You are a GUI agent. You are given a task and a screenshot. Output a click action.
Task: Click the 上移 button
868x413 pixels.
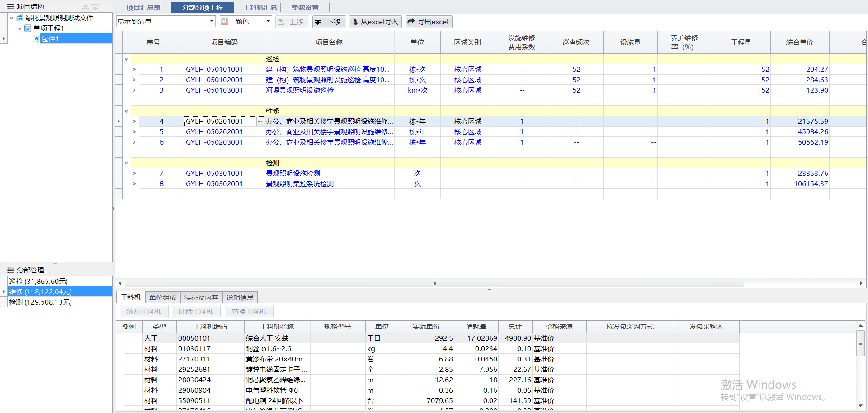click(292, 22)
